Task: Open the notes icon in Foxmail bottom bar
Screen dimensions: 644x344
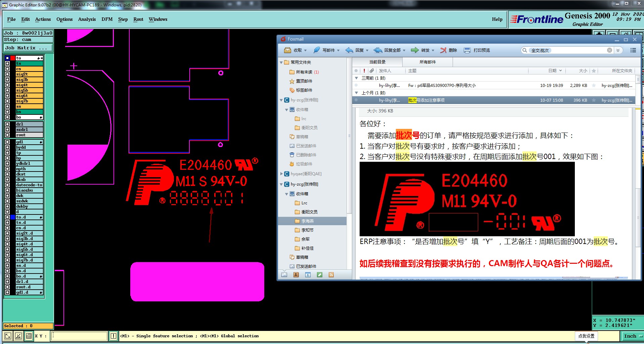Action: (320, 275)
